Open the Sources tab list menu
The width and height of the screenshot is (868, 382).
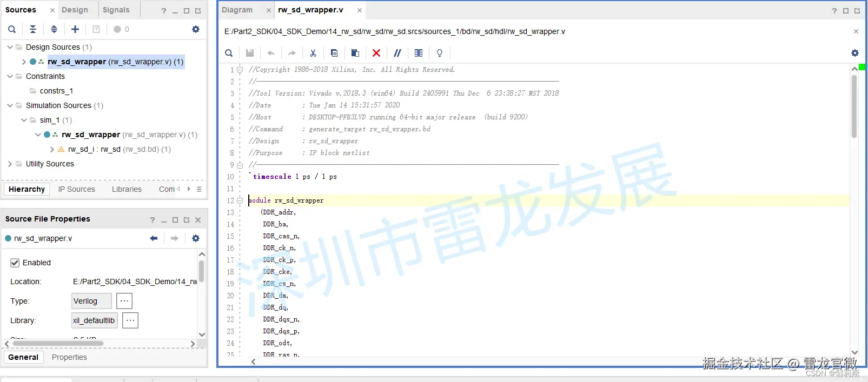(199, 189)
